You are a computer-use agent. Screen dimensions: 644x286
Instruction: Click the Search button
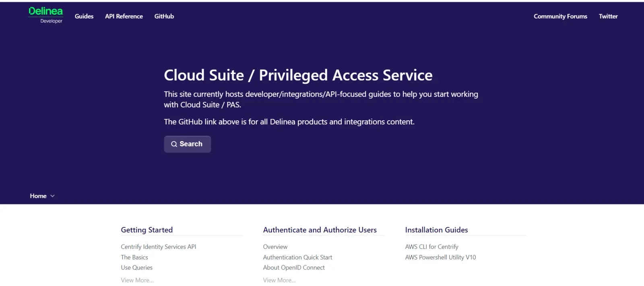pos(187,144)
